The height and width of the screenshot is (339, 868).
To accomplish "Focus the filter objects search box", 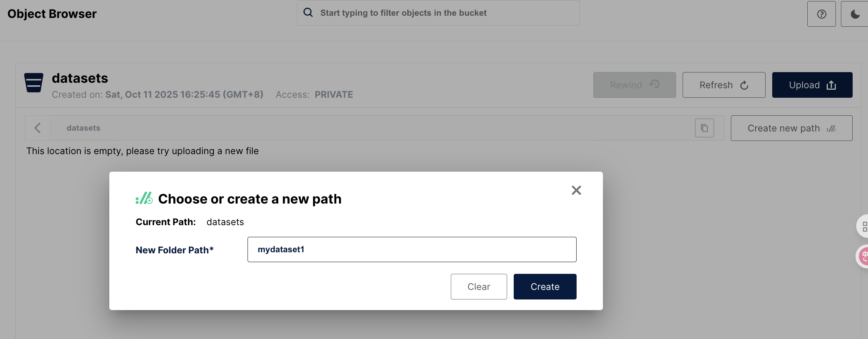I will (x=438, y=13).
